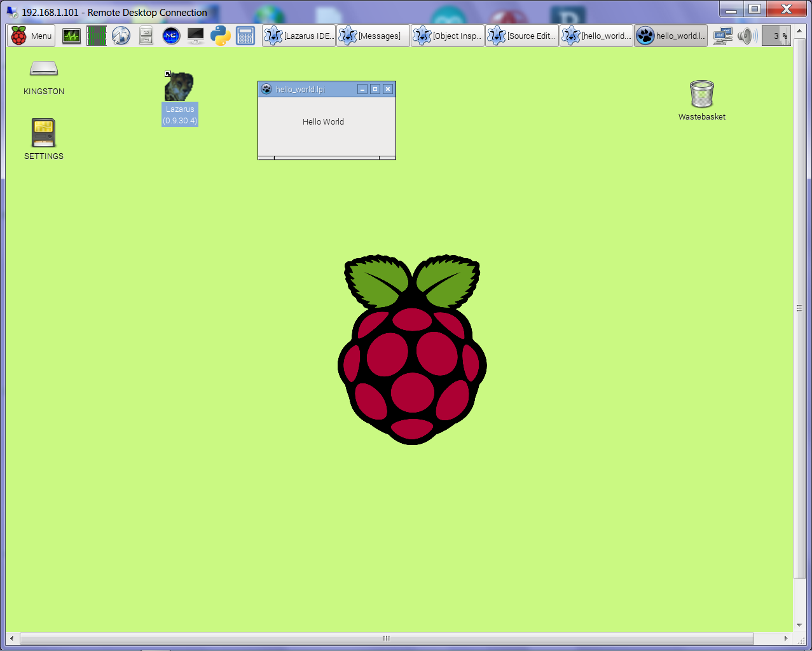Launch the Task Manager monitor icon
Screen dimensions: 812x651
pyautogui.click(x=71, y=36)
